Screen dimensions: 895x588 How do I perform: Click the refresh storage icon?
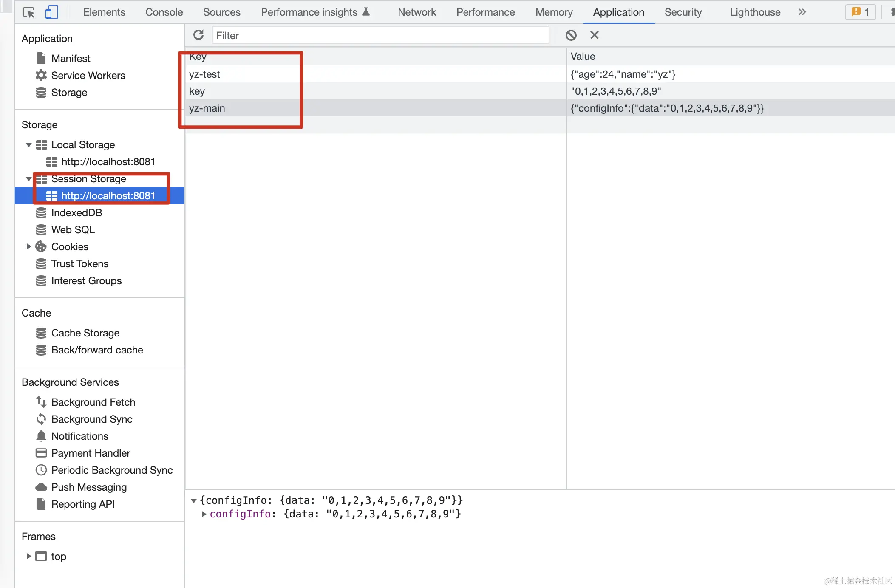pyautogui.click(x=198, y=35)
